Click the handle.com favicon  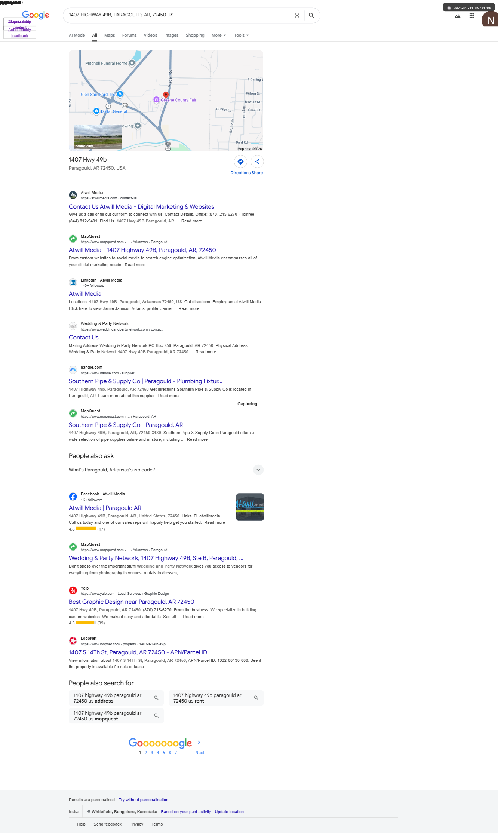point(73,370)
